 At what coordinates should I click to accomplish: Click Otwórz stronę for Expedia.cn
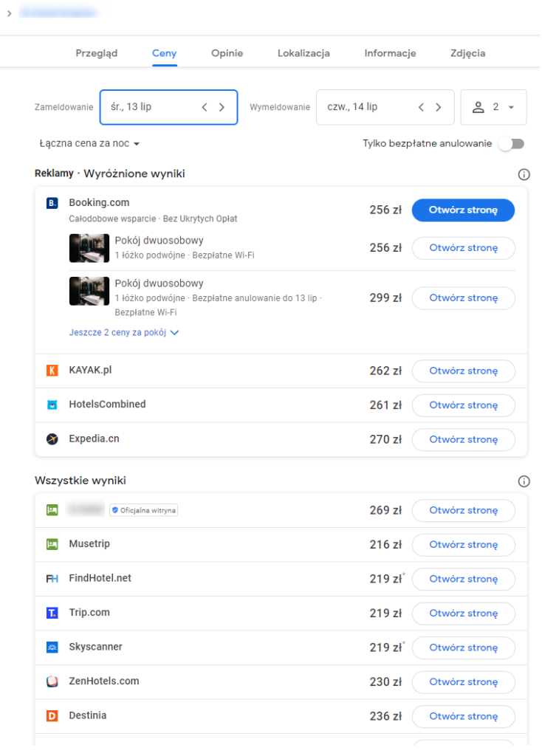point(464,439)
